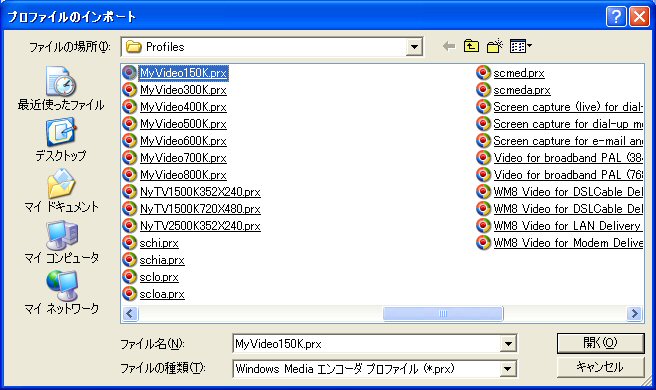Open My Documents (マイ ドキュメント) shortcut
This screenshot has height=390, width=656.
point(61,191)
